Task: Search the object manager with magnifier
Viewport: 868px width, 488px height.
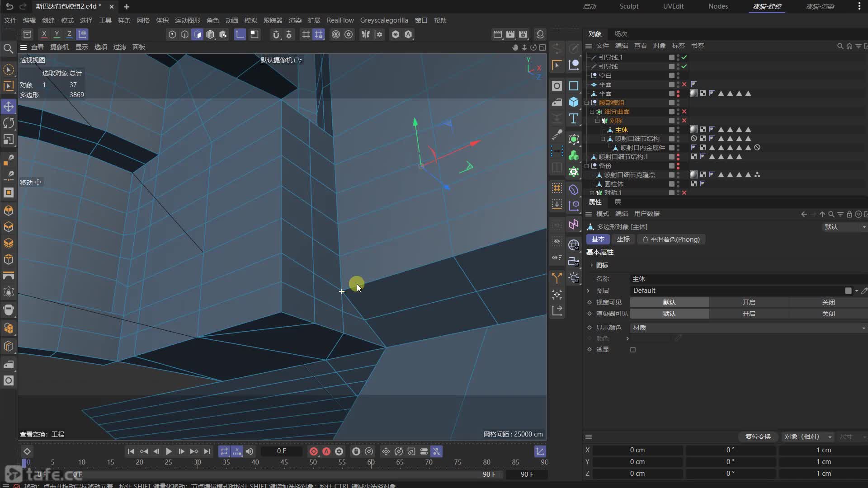Action: coord(840,46)
